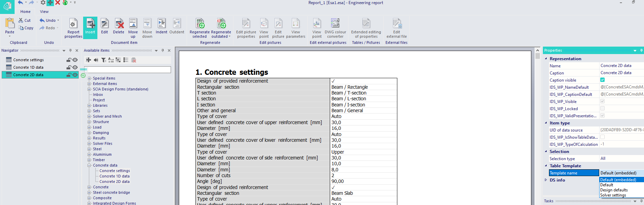The image size is (644, 205).
Task: Select Solver settings template option
Action: pos(622,195)
